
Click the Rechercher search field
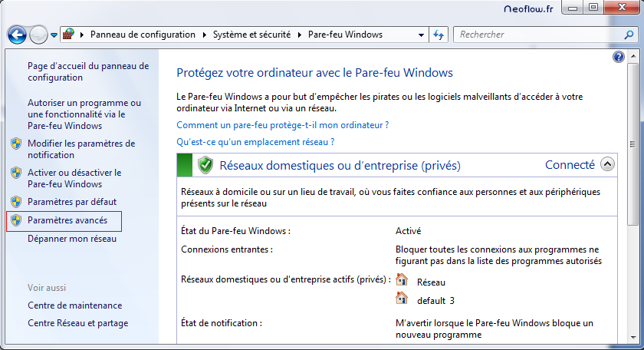(537, 35)
